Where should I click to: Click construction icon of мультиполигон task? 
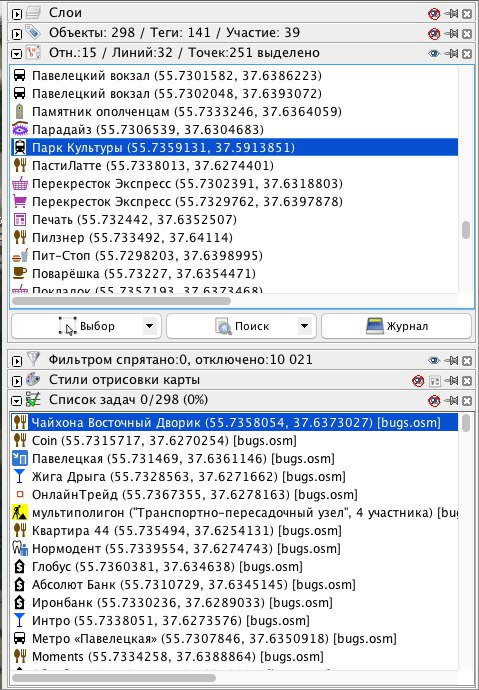tap(20, 513)
